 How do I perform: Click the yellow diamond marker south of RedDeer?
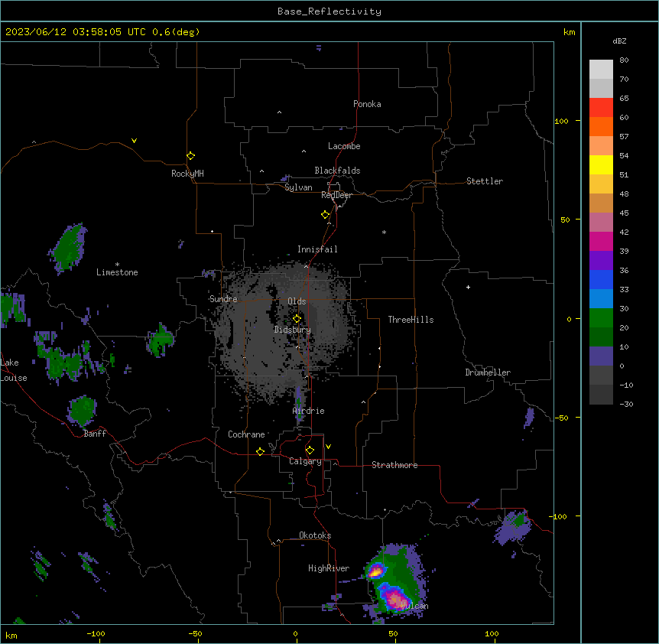326,215
